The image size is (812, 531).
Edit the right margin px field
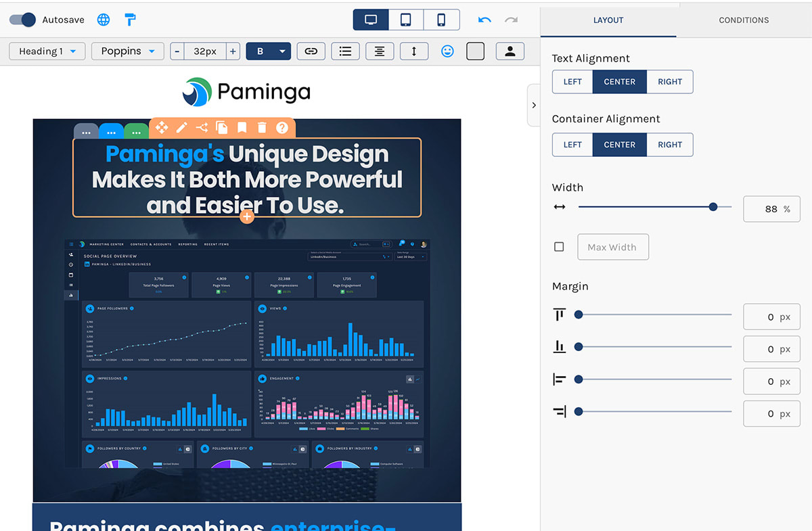pyautogui.click(x=771, y=413)
